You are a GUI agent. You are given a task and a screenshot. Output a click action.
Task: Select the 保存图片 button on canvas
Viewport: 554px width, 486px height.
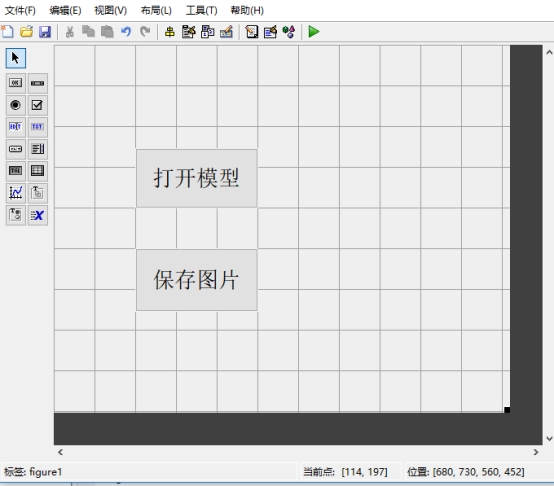197,280
